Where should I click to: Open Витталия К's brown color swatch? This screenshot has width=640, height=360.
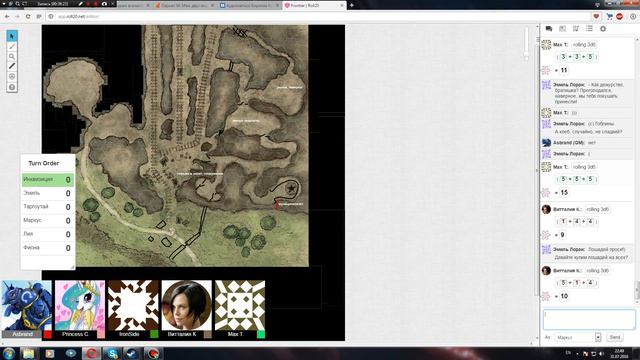208,334
